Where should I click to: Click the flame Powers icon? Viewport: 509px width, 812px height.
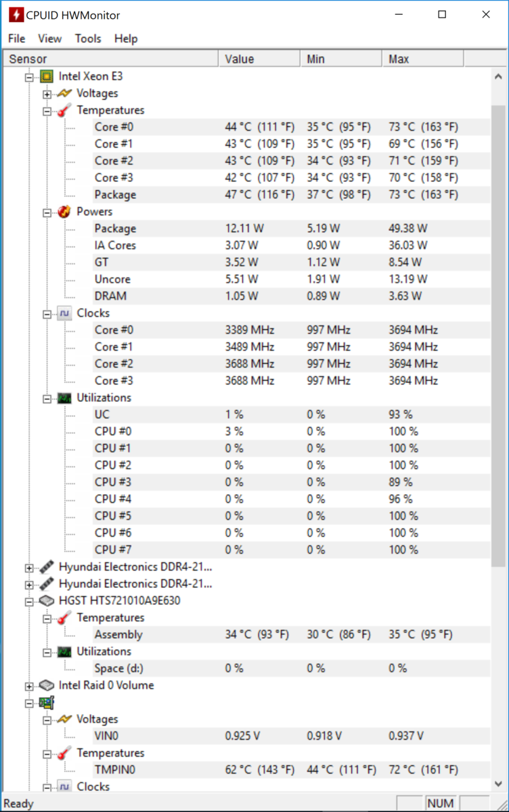tap(64, 212)
